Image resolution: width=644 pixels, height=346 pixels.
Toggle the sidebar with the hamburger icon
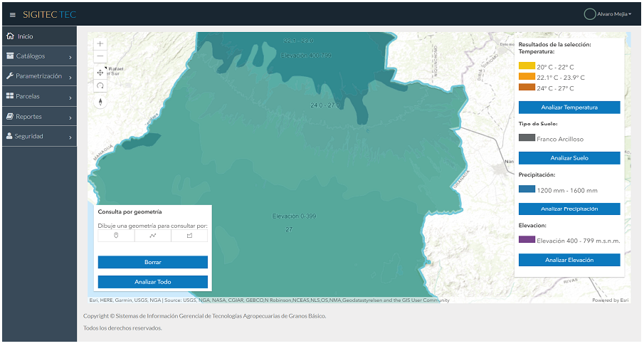[x=12, y=14]
